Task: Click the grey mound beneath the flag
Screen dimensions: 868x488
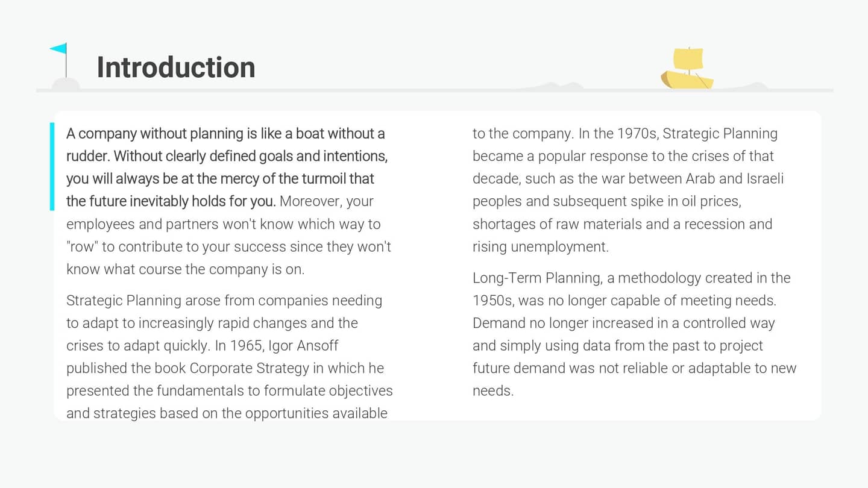Action: click(x=65, y=84)
